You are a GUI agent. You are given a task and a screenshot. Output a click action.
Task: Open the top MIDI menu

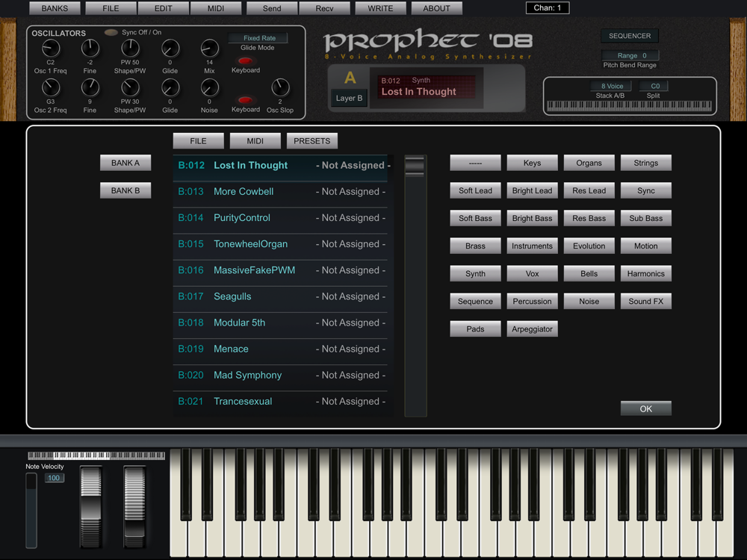point(216,8)
